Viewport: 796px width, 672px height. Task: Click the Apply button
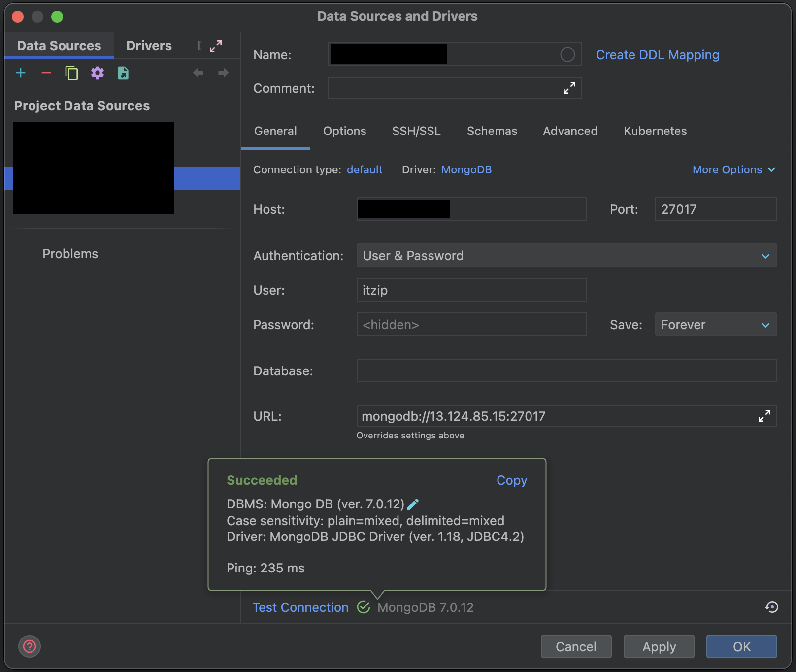[x=659, y=646]
